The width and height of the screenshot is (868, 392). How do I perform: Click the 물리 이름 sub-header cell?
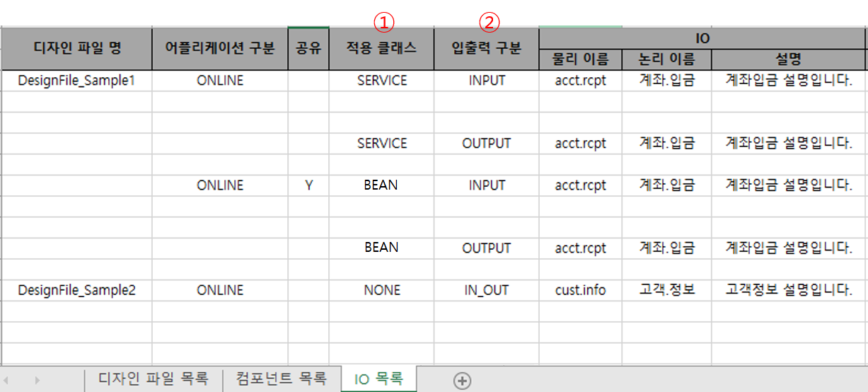[580, 59]
